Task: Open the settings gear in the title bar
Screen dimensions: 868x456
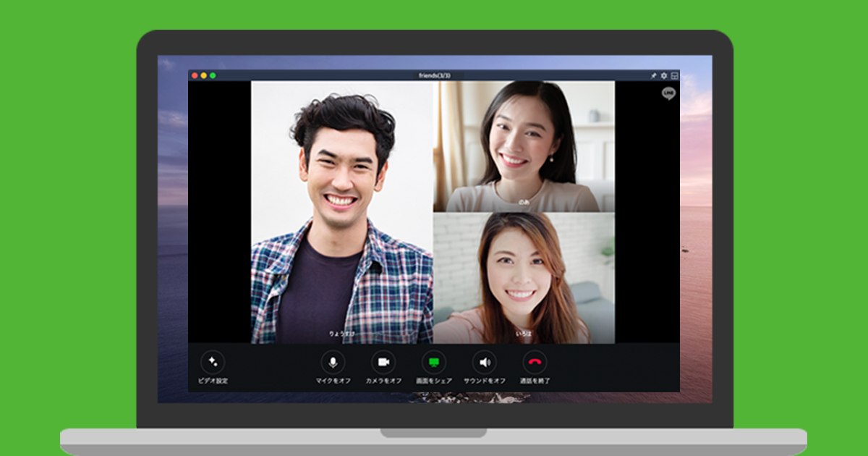Action: 664,75
